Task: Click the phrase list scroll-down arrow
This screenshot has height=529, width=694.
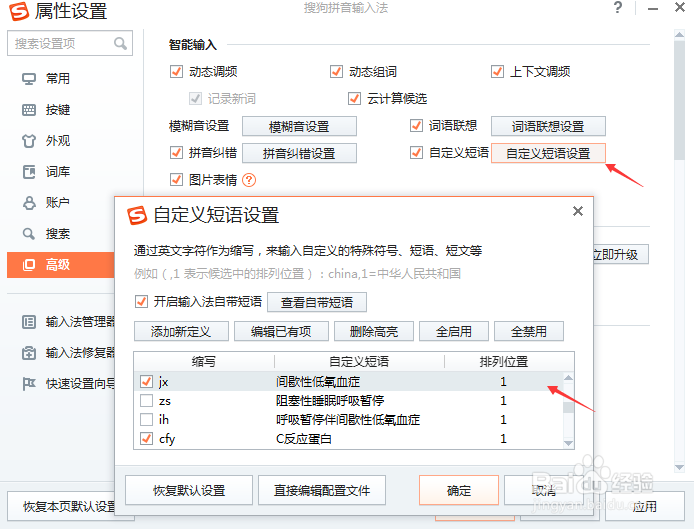Action: click(568, 443)
